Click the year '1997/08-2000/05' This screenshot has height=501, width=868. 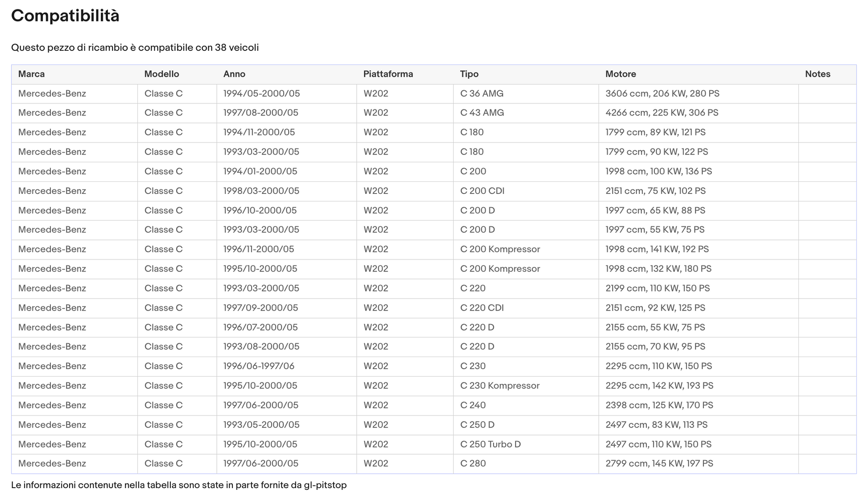[260, 113]
